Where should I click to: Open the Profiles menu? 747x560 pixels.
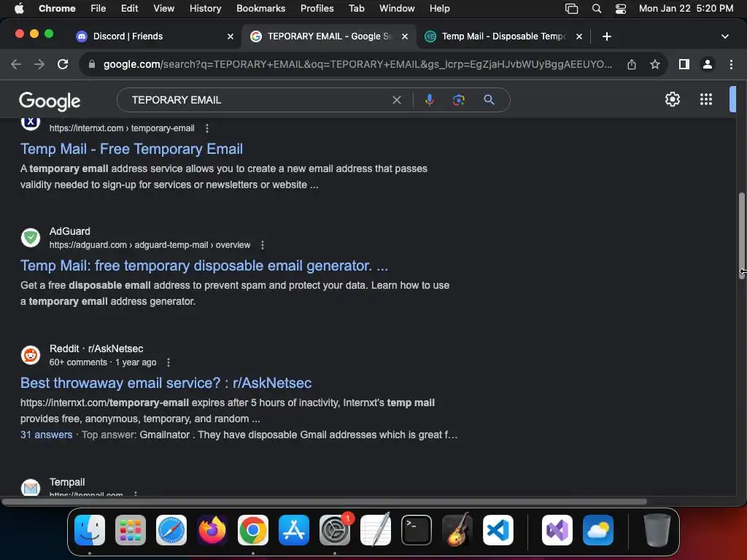(317, 9)
